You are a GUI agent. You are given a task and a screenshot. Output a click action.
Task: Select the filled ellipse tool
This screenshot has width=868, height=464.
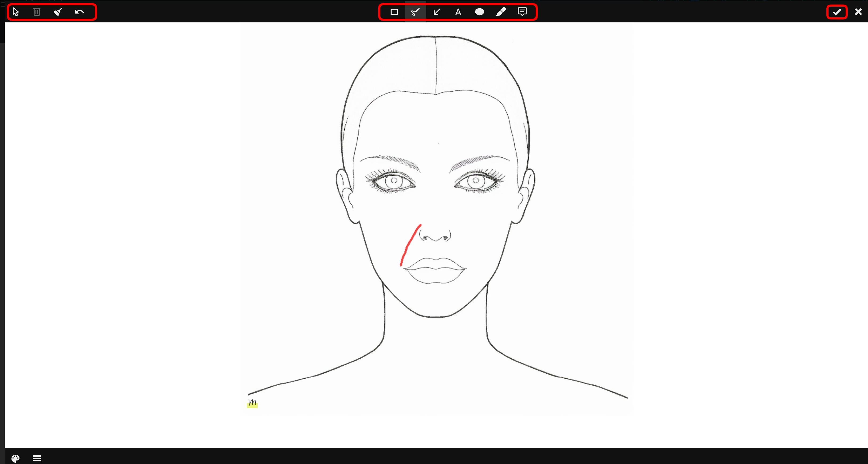point(480,12)
